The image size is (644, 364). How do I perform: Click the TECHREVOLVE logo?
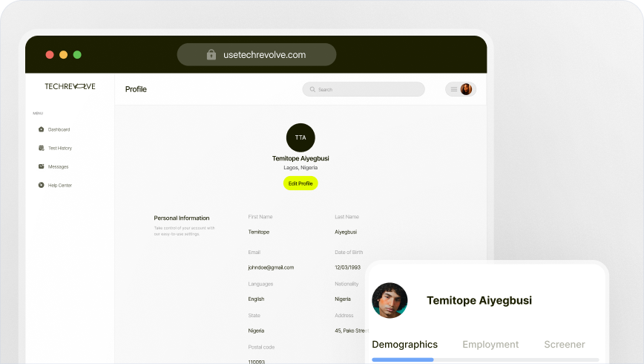70,86
